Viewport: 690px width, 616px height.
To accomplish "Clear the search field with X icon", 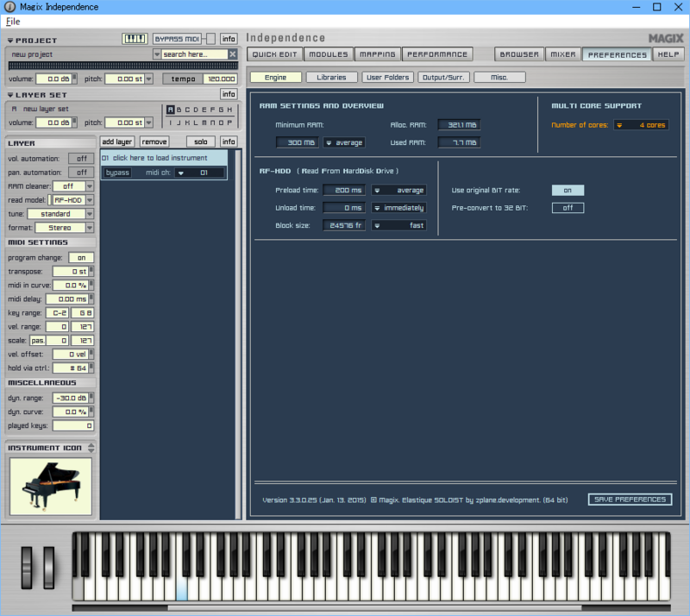I will click(x=233, y=54).
